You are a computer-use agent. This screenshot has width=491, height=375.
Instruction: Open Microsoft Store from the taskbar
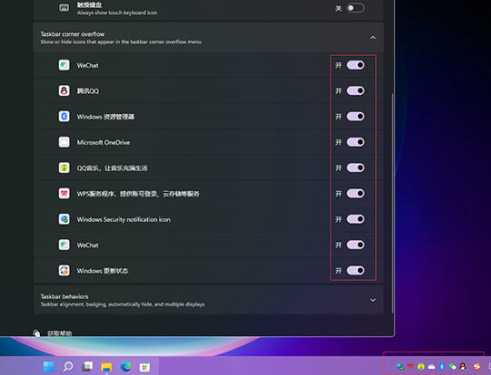coord(145,367)
